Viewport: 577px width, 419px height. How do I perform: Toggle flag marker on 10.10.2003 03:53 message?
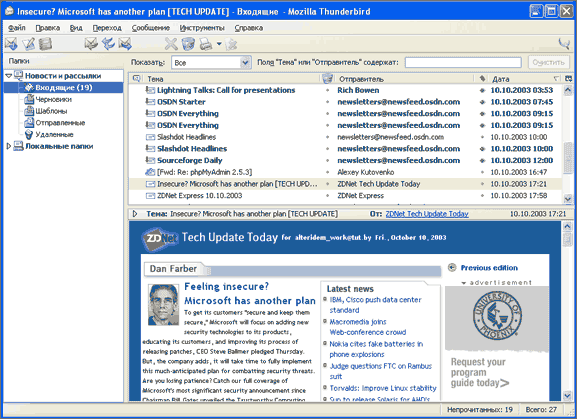click(x=482, y=90)
